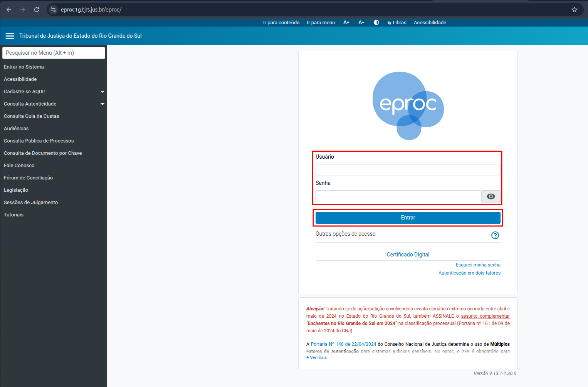Click Outras opções de acesso text

pyautogui.click(x=346, y=234)
